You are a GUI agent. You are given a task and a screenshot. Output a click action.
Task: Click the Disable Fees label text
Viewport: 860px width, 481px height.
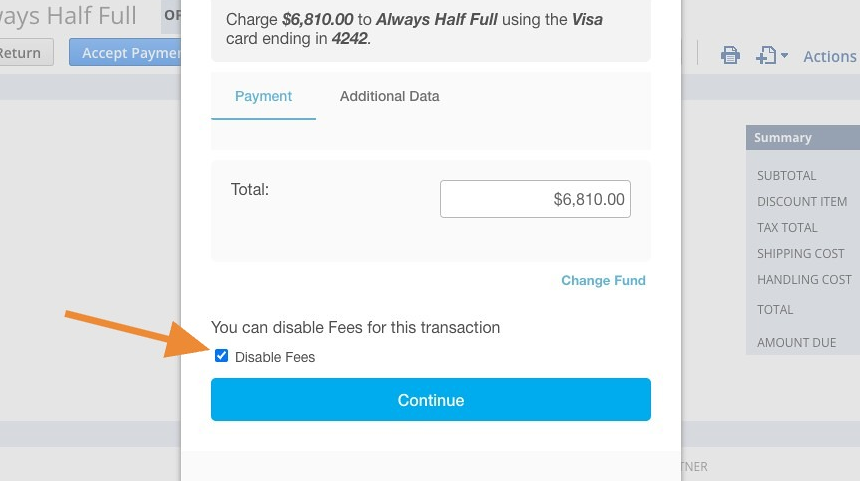click(275, 357)
